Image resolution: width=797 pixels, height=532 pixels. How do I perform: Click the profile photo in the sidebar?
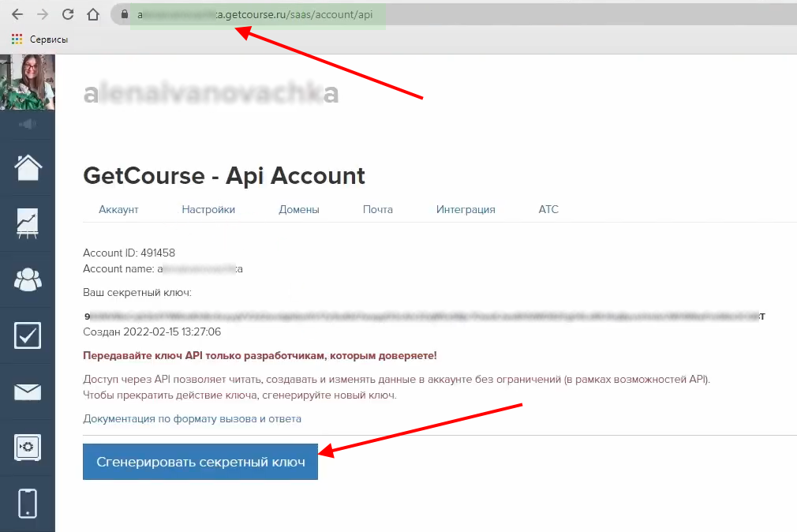28,82
